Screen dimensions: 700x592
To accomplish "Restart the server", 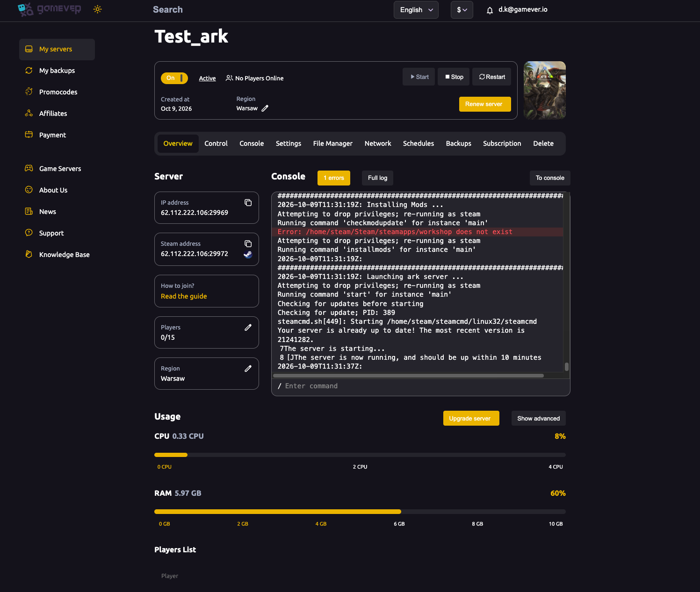I will (492, 77).
